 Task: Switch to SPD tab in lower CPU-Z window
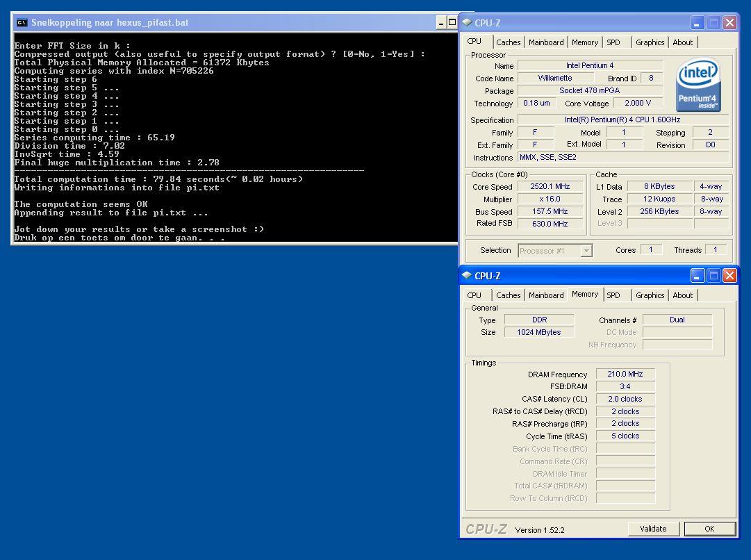[613, 295]
